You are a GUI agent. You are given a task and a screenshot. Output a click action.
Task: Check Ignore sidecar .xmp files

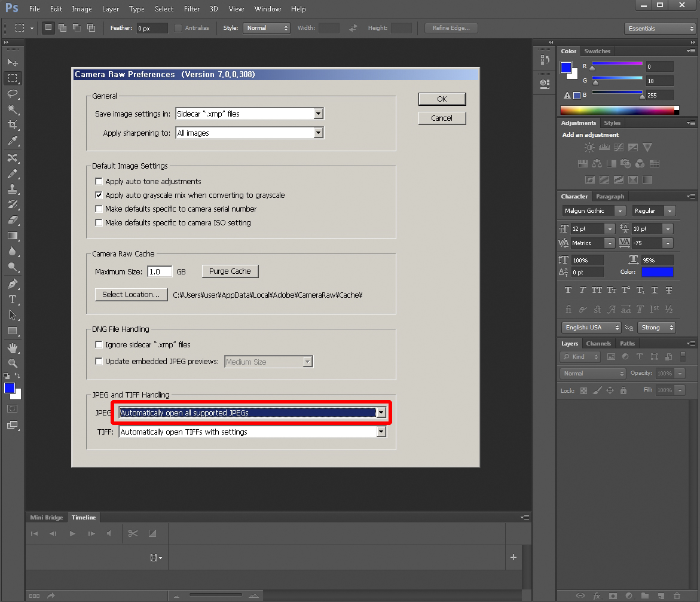click(99, 345)
